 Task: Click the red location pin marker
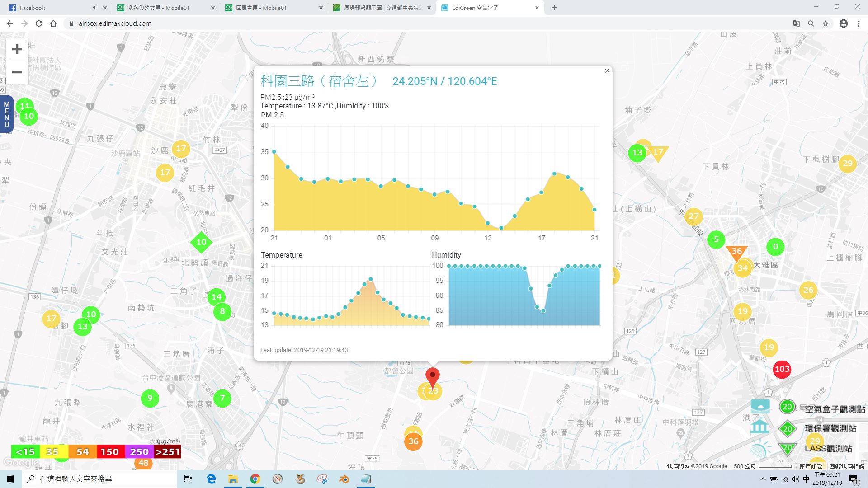pos(433,378)
